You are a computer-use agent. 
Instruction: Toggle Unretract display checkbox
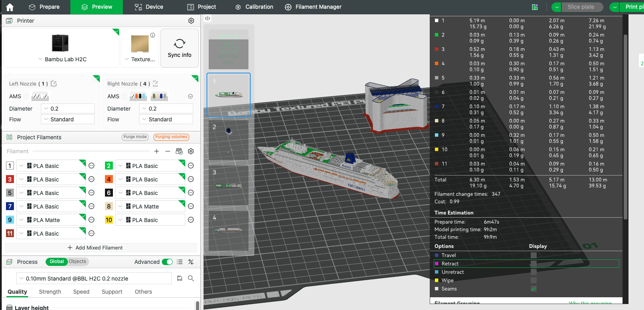tap(533, 272)
